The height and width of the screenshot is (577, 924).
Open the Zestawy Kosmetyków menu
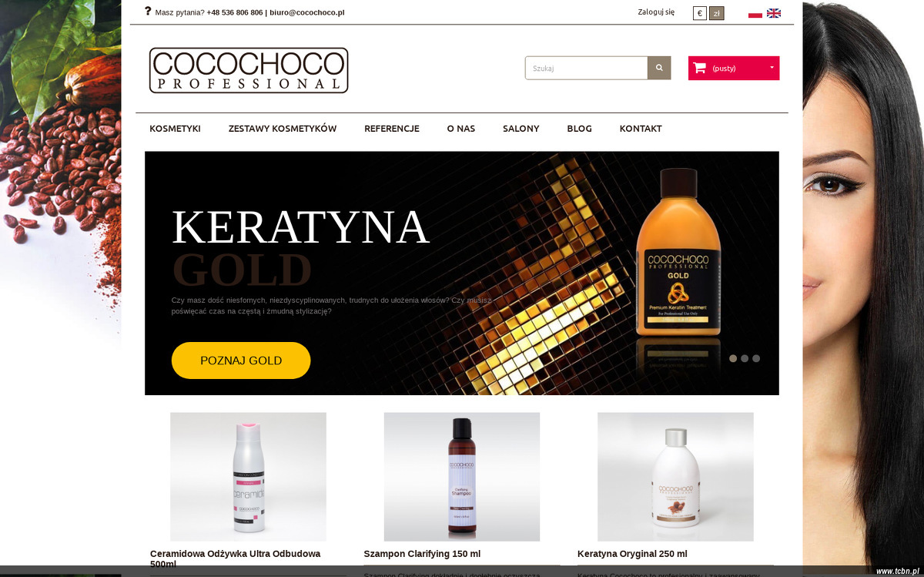point(283,129)
